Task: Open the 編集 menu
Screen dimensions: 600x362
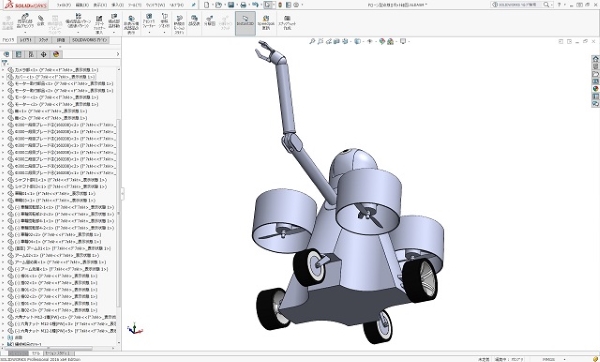Action: [x=82, y=5]
